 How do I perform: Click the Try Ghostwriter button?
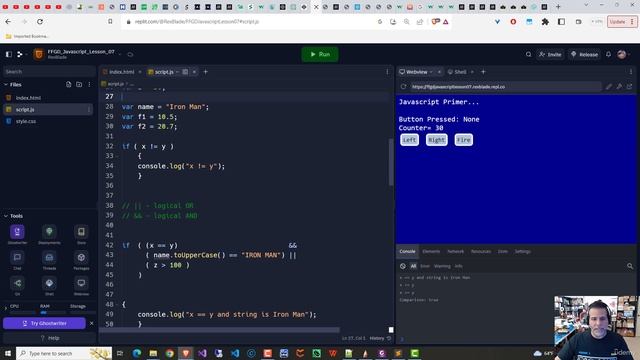(44, 323)
